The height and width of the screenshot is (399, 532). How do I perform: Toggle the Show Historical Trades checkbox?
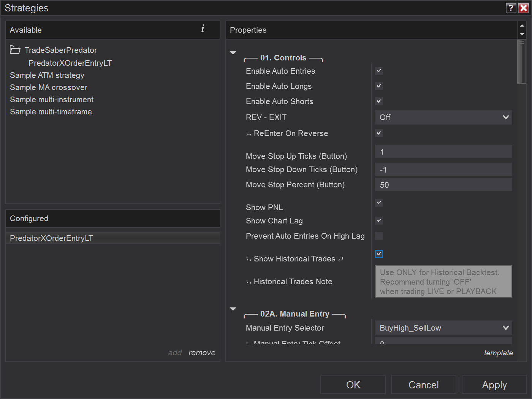[x=379, y=254]
